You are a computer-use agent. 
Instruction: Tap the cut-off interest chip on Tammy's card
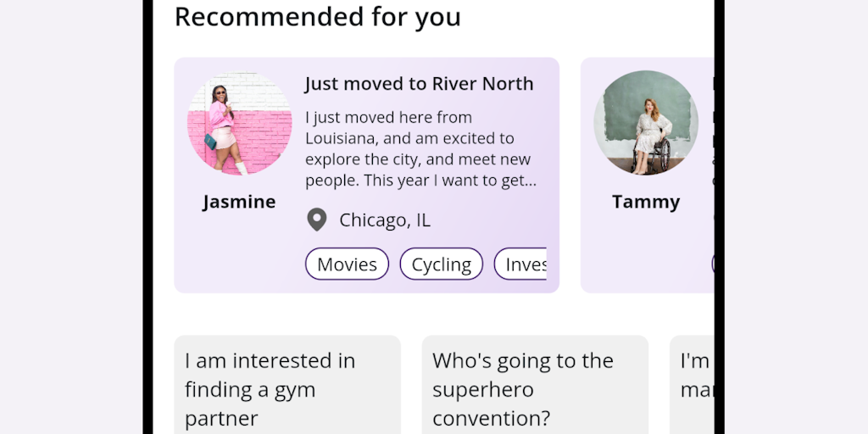click(x=713, y=264)
